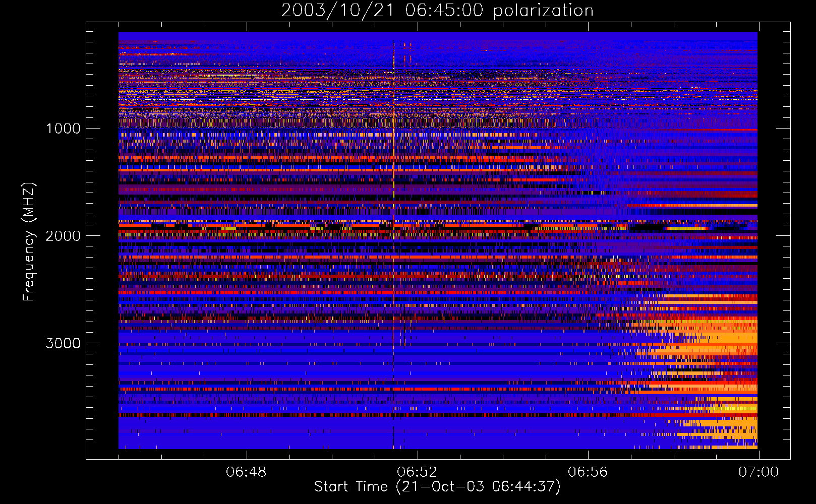Click the 1000 frequency tick label
Viewport: 816px width, 504px height.
[63, 129]
